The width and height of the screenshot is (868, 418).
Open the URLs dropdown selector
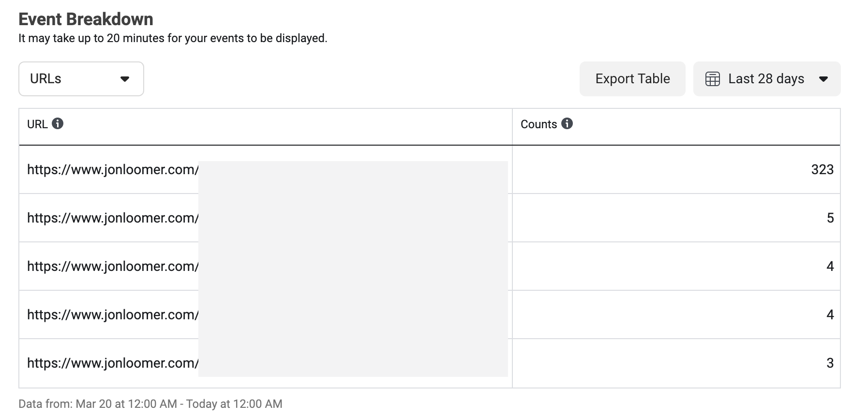(x=81, y=79)
